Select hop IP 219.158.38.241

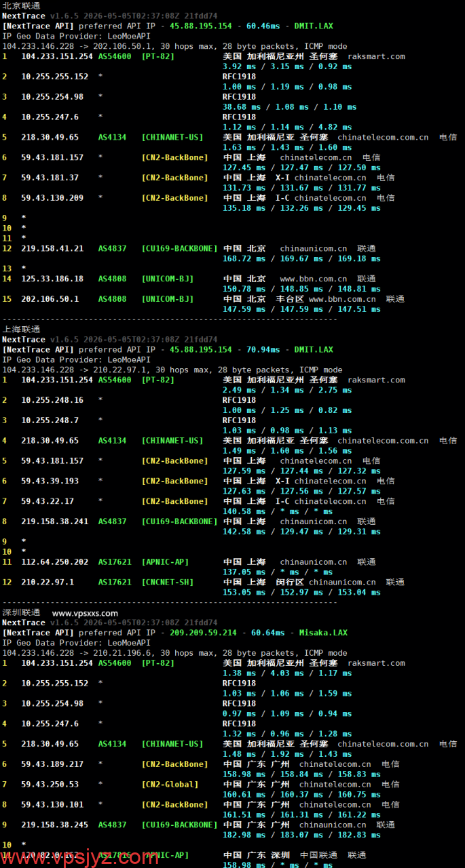click(55, 521)
